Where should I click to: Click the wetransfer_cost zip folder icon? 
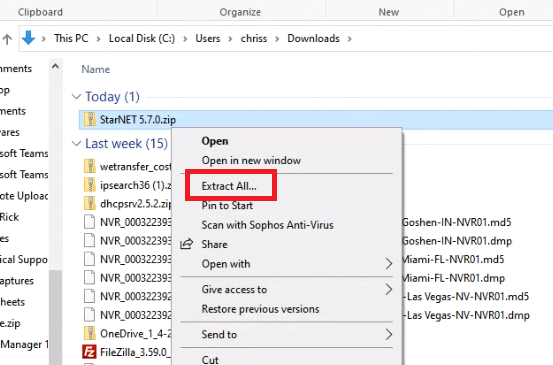click(90, 166)
